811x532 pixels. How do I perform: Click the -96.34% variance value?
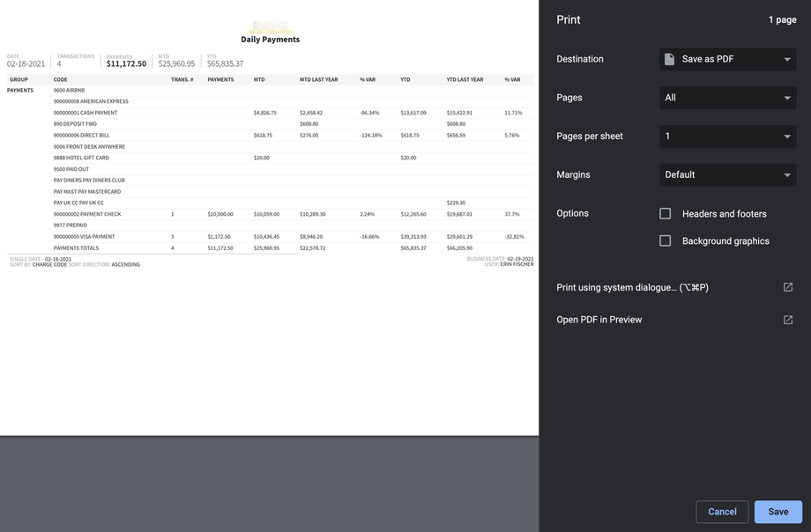tap(369, 113)
